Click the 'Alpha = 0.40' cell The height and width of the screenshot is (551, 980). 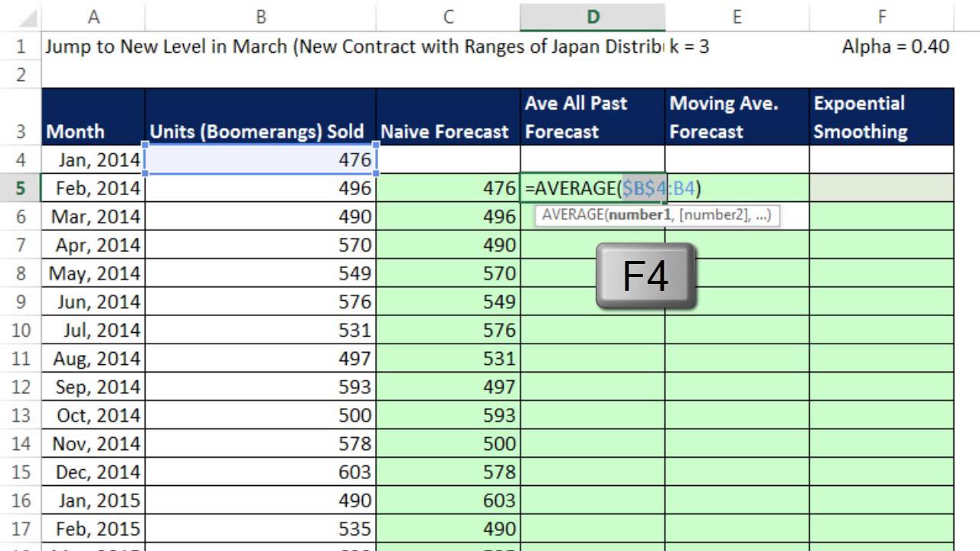pyautogui.click(x=895, y=47)
